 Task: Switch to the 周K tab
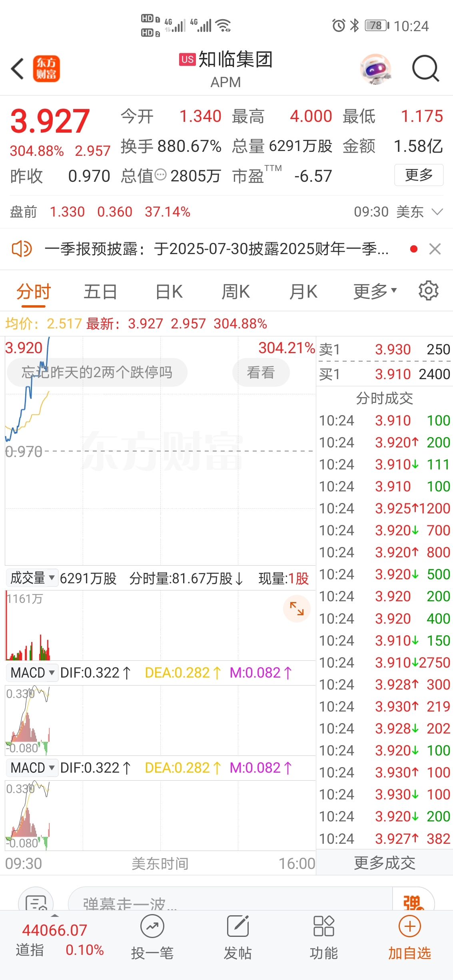pos(236,291)
